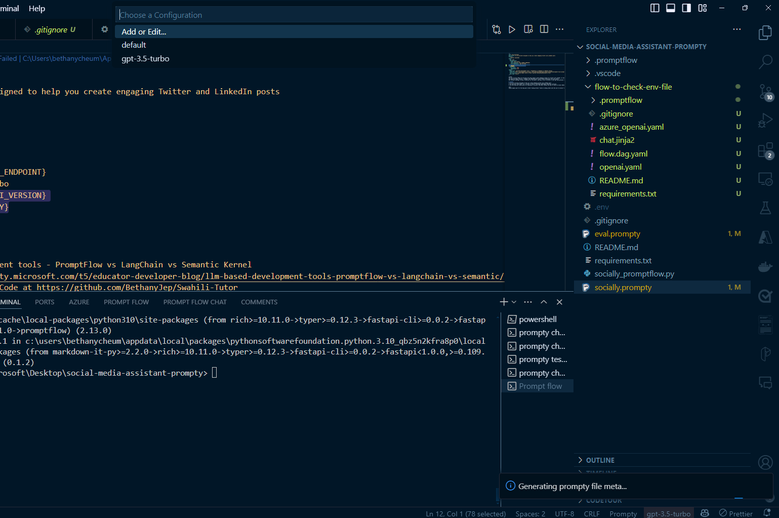Viewport: 779px width, 518px height.
Task: Choose Add or Edit... configuration option
Action: coord(294,32)
